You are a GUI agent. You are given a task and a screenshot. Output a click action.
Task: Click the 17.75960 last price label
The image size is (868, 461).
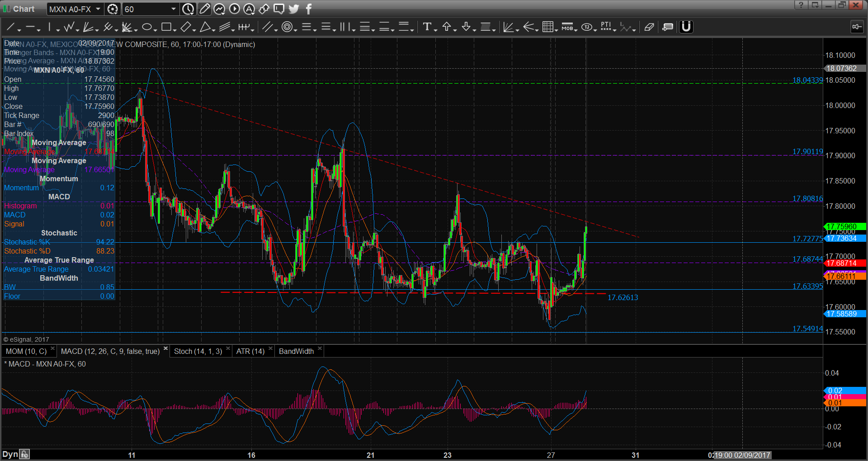coord(844,226)
